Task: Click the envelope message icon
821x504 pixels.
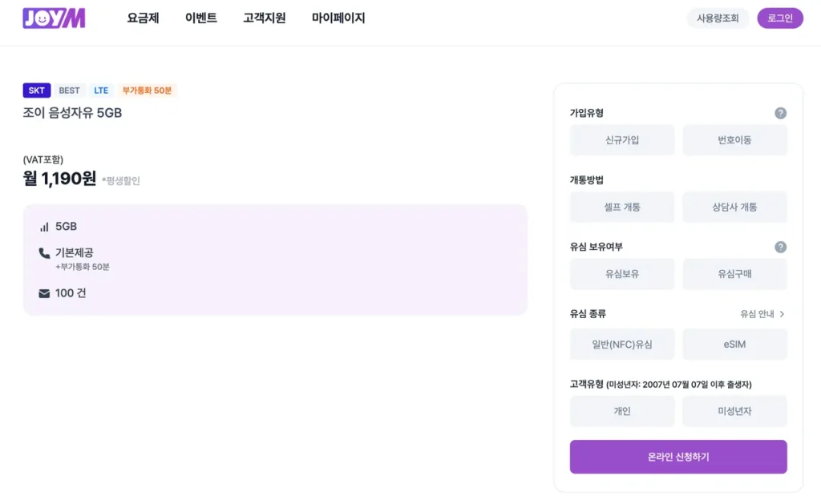Action: (45, 293)
